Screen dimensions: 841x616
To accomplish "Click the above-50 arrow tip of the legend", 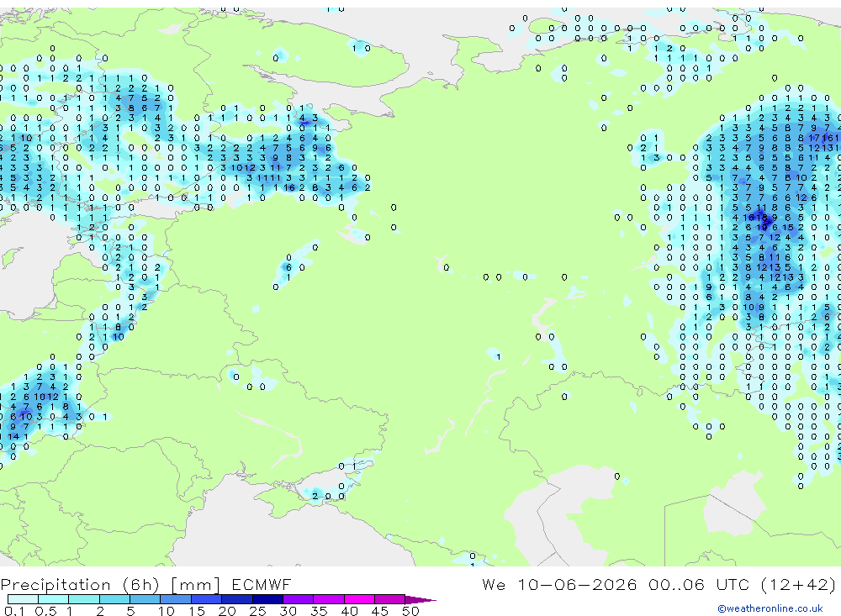I will (420, 600).
